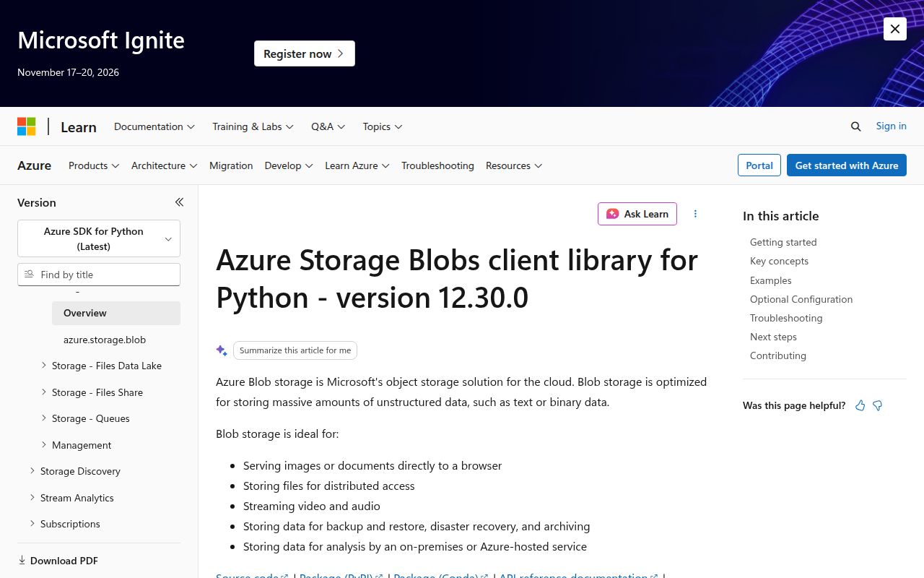This screenshot has height=578, width=924.
Task: Click the Microsoft Ignite banner title
Action: (101, 40)
